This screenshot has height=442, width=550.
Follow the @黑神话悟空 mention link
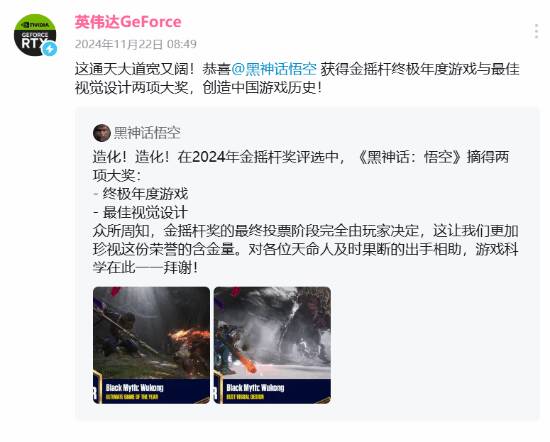pyautogui.click(x=274, y=69)
